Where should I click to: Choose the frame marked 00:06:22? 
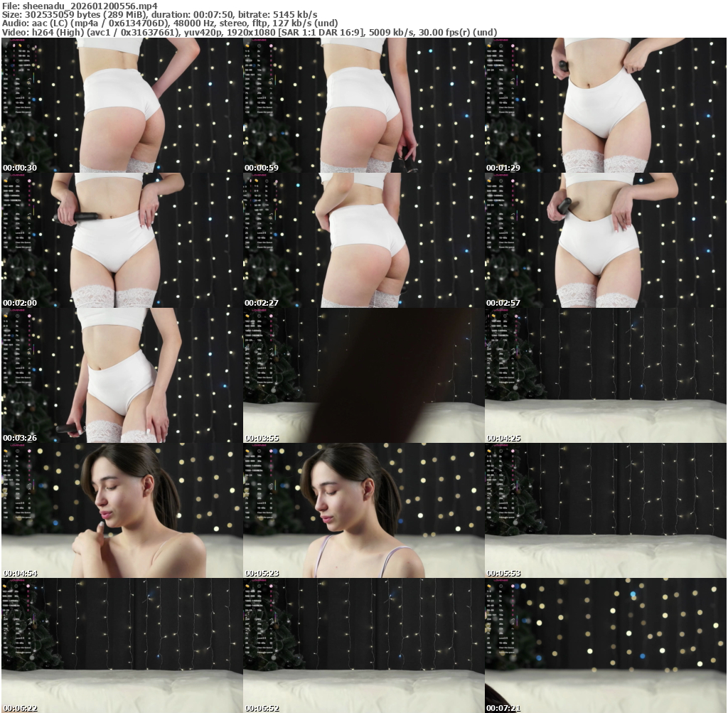(x=122, y=645)
